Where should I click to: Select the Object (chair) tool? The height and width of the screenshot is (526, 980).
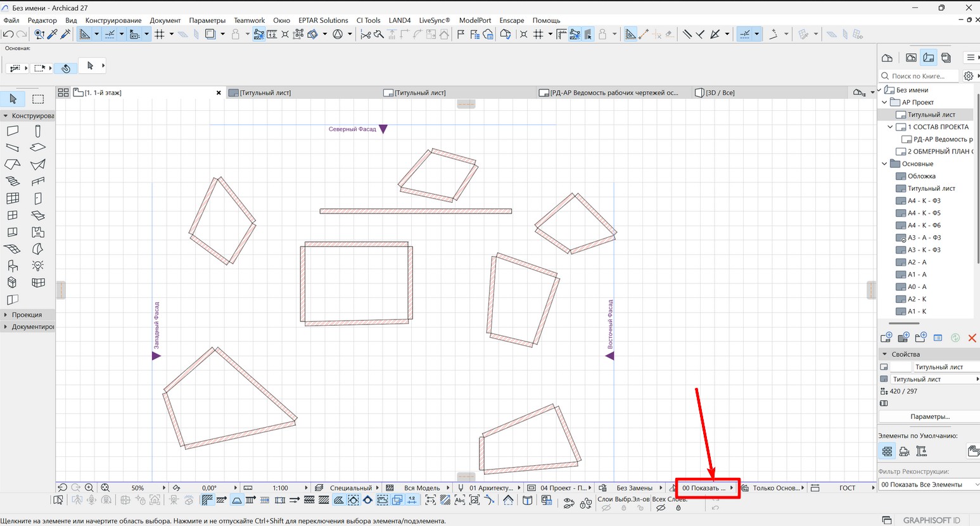coord(13,266)
